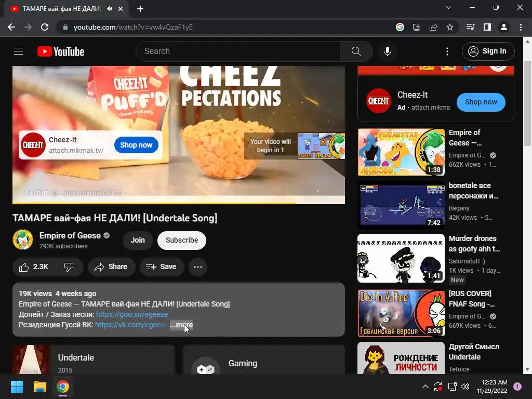The height and width of the screenshot is (399, 532).
Task: Install app icon in address bar
Action: click(x=417, y=27)
